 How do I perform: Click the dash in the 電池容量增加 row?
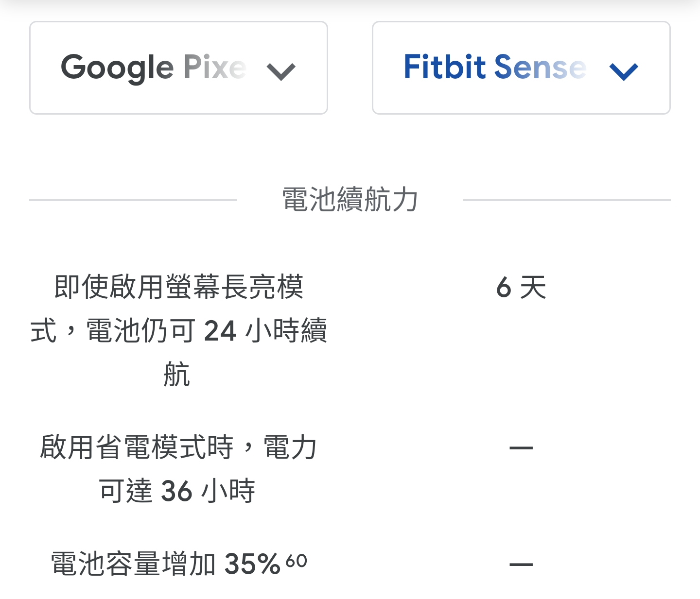[x=521, y=564]
